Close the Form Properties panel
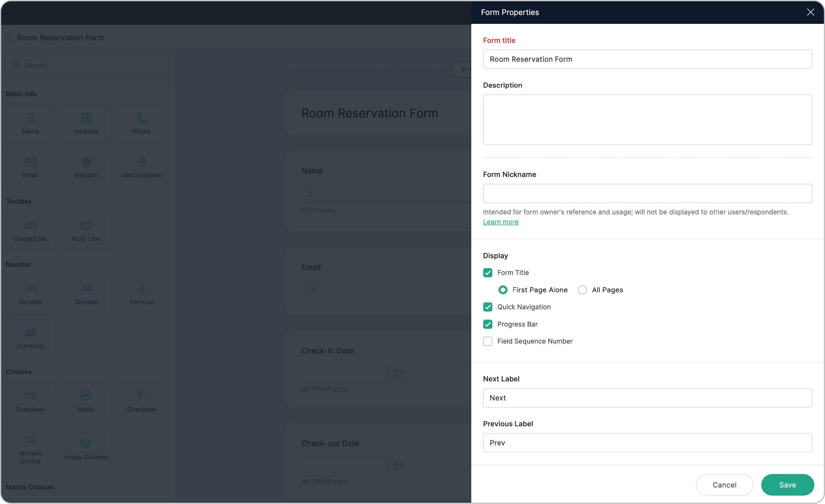Viewport: 825px width, 504px height. coord(810,12)
